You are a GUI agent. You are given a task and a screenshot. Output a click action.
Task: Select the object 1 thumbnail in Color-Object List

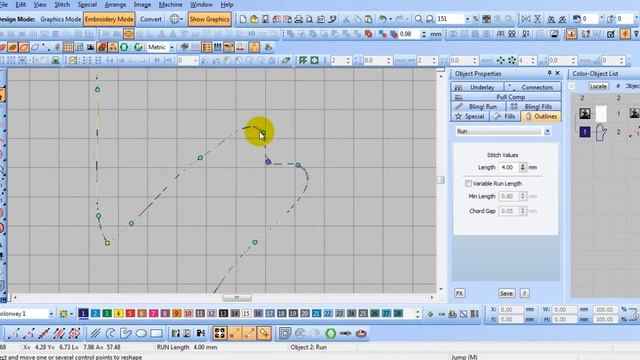[x=585, y=113]
